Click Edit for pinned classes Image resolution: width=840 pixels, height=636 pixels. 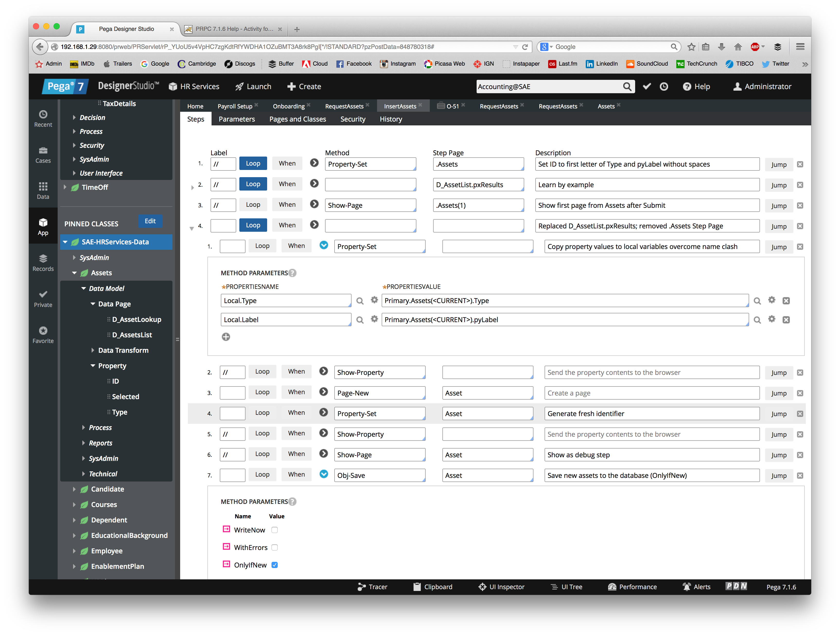click(150, 221)
